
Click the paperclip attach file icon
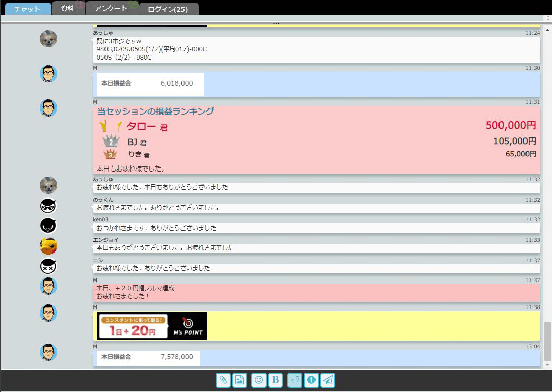223,380
